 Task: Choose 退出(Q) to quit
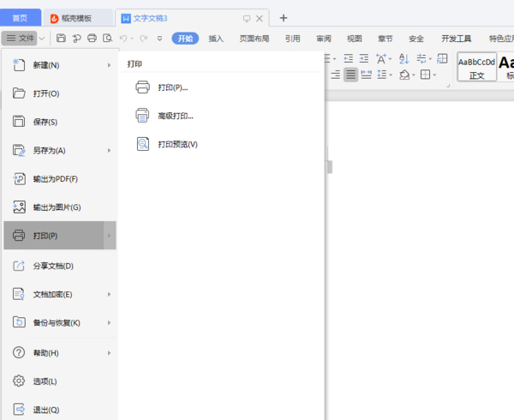coord(59,410)
